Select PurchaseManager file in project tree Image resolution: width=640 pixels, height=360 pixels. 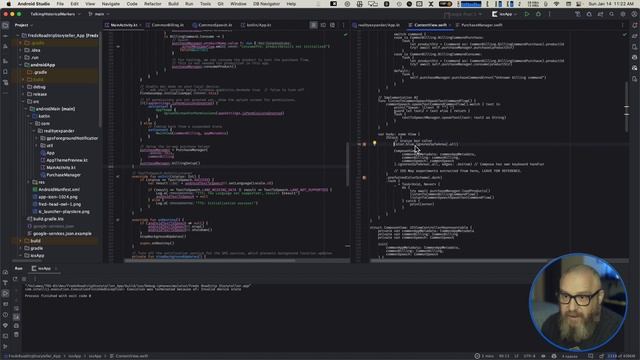pyautogui.click(x=63, y=175)
